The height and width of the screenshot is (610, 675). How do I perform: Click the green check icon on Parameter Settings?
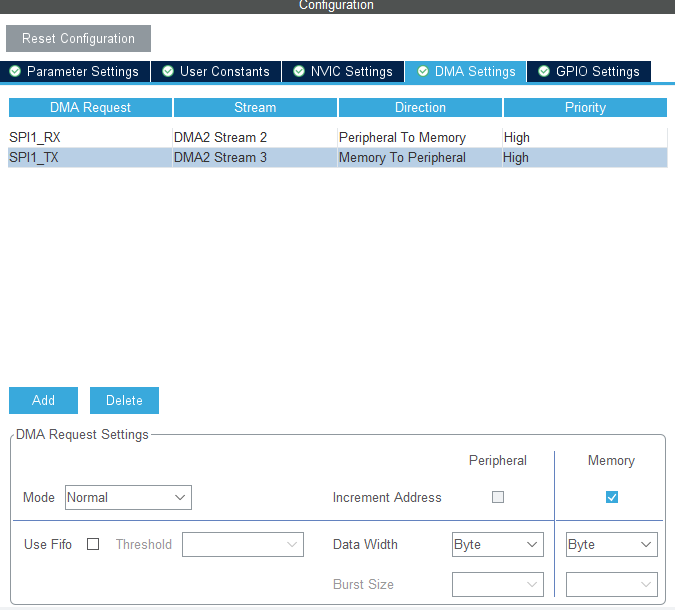[15, 72]
